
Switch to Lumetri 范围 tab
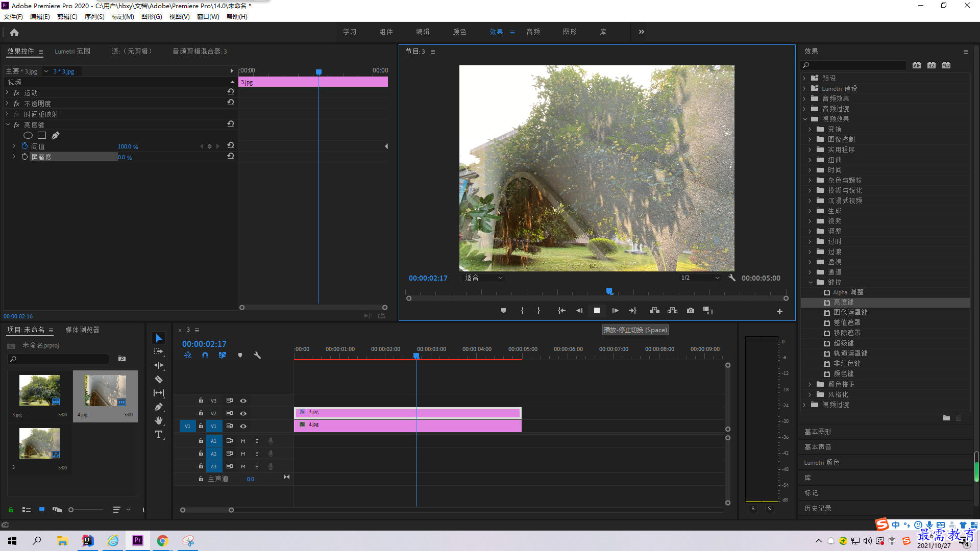72,51
